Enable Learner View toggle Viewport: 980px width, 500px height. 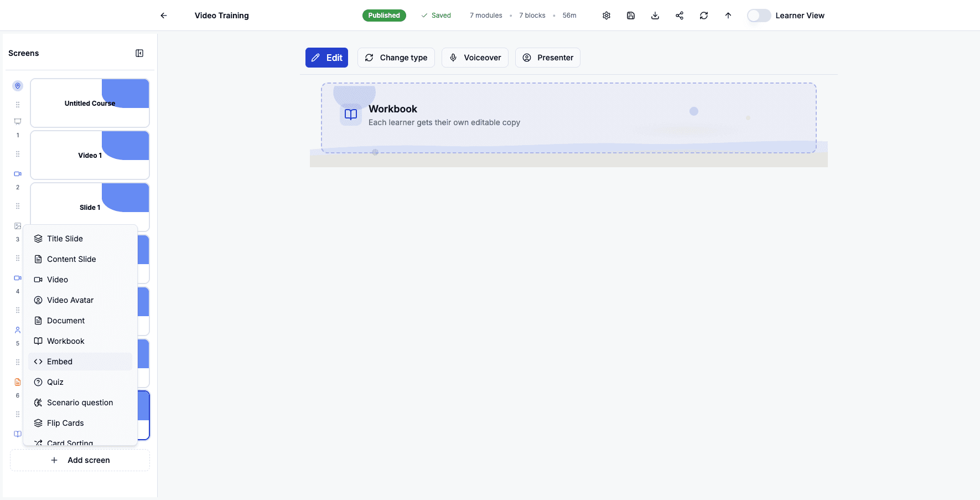coord(759,15)
